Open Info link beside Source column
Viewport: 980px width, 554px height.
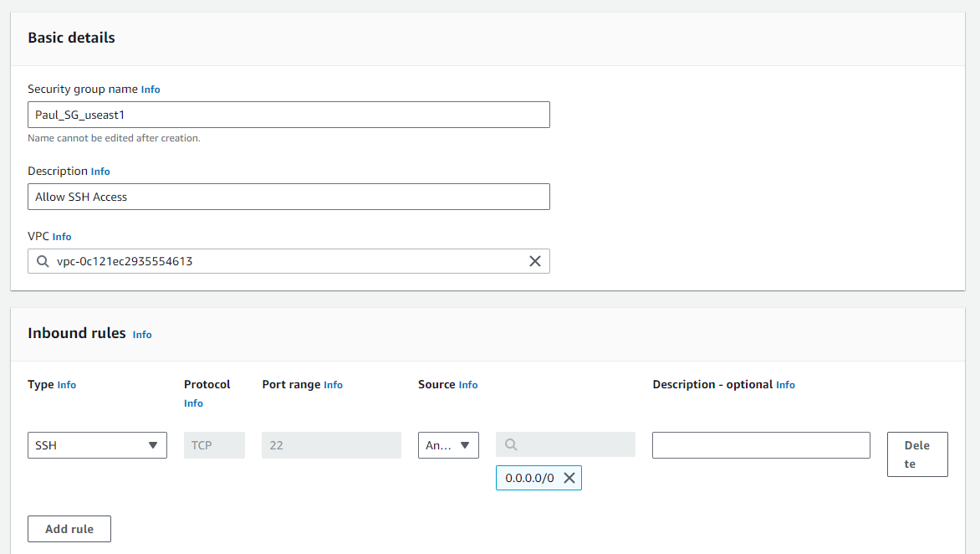(468, 385)
